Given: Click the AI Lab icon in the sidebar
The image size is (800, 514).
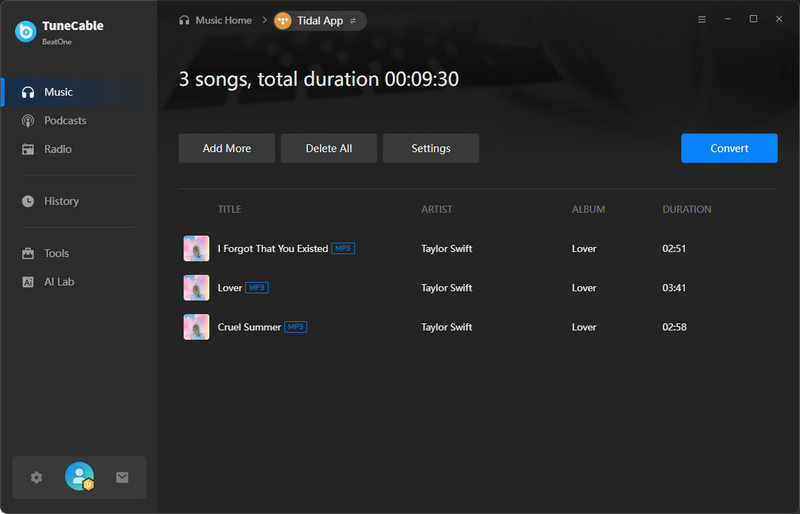Looking at the screenshot, I should coord(28,282).
